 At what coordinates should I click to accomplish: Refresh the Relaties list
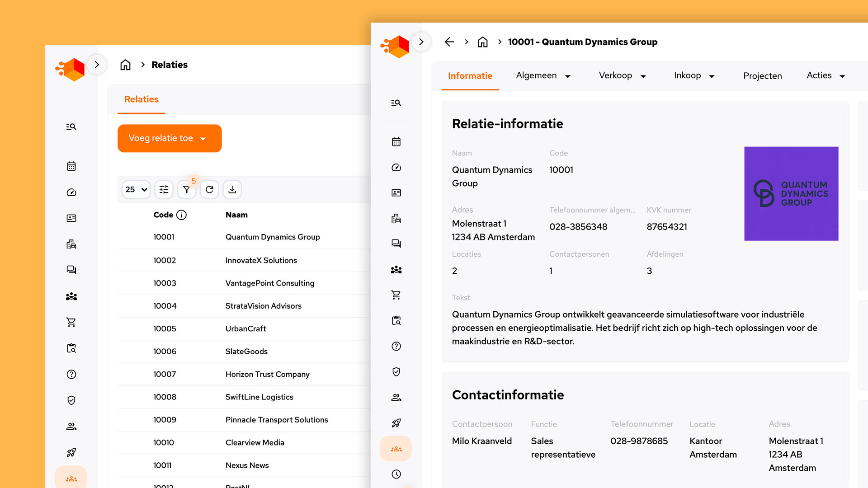point(209,189)
